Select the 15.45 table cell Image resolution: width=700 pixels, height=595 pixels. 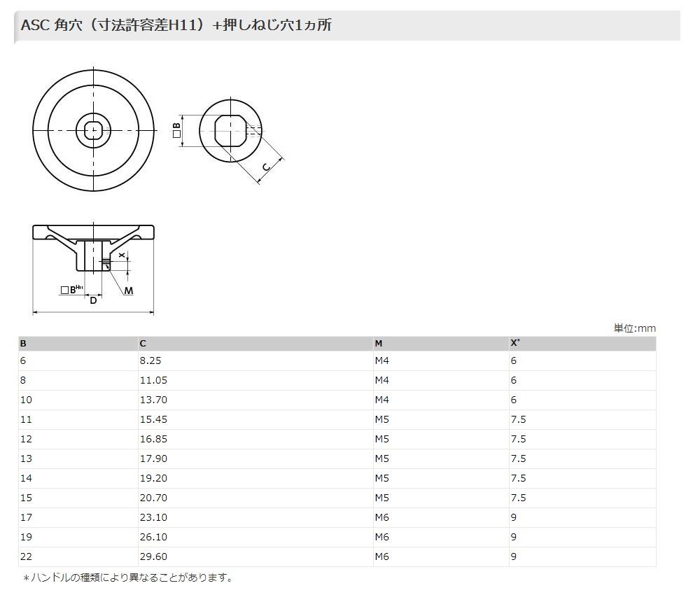pos(153,420)
